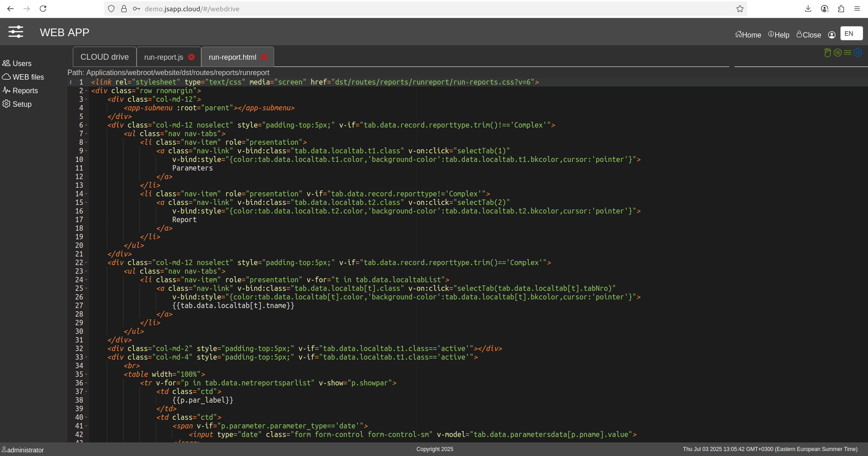This screenshot has height=456, width=868.
Task: Open Reports in the sidebar
Action: 25,90
